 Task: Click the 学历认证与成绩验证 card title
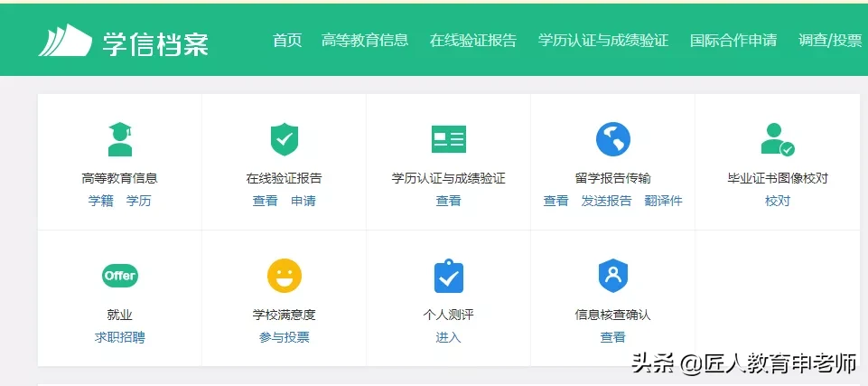pyautogui.click(x=448, y=178)
